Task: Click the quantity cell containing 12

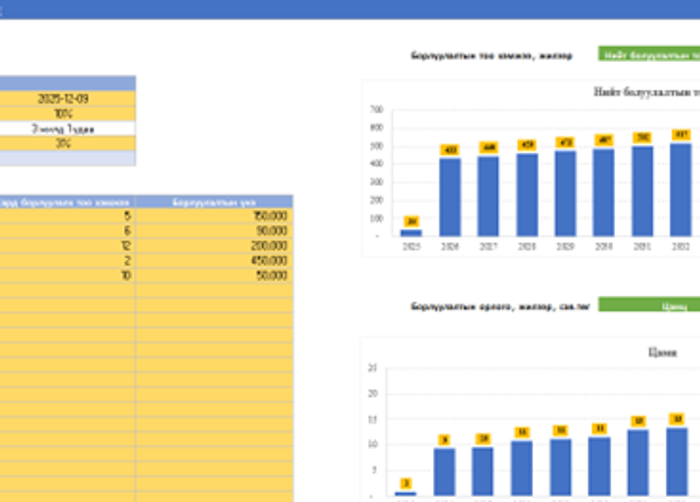Action: point(67,245)
